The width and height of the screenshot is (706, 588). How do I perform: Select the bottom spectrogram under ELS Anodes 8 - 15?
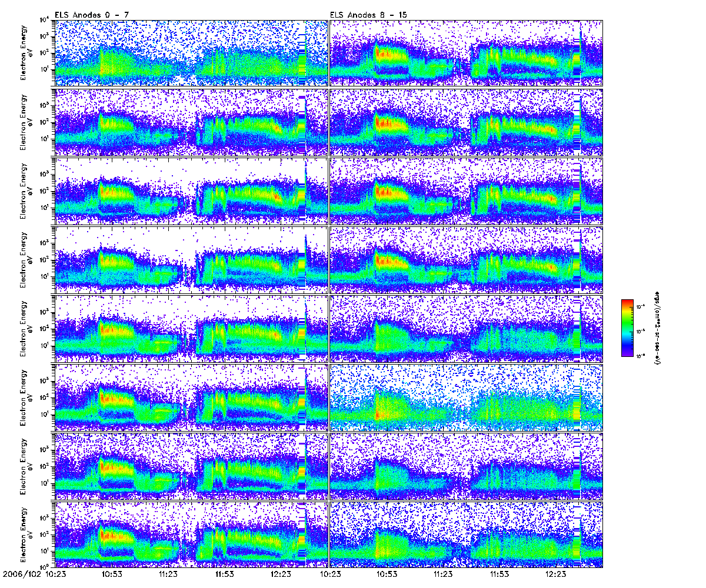467,536
